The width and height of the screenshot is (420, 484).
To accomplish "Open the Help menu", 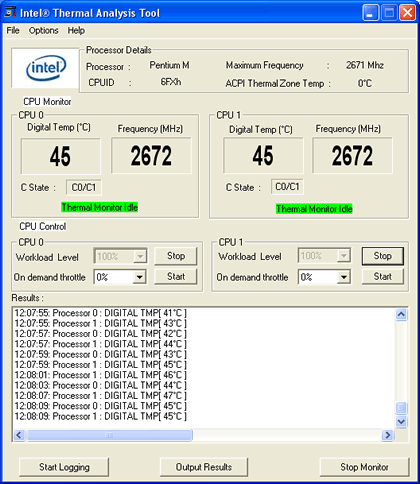I will 76,30.
